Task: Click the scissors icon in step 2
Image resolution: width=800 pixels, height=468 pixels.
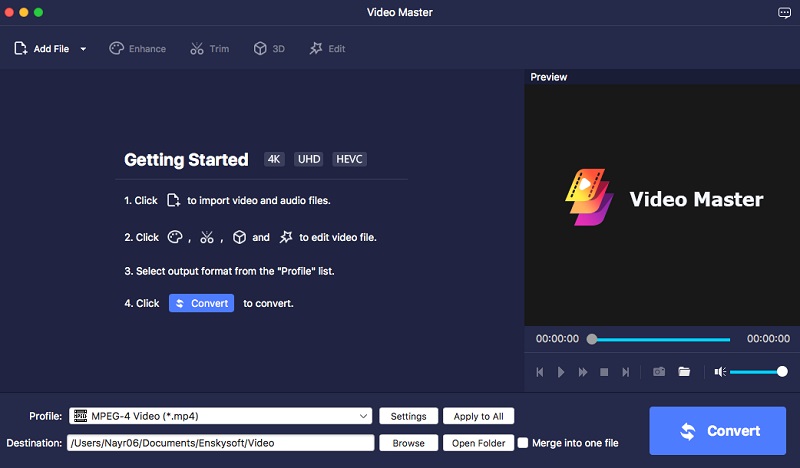Action: [207, 237]
